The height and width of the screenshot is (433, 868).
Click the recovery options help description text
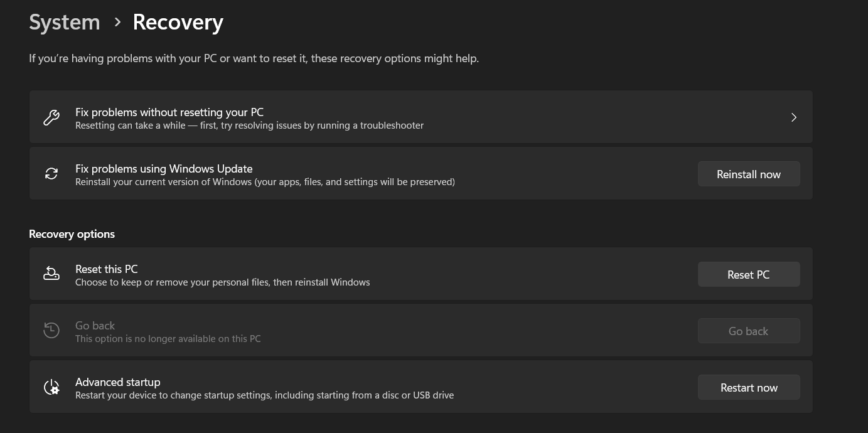click(x=254, y=58)
